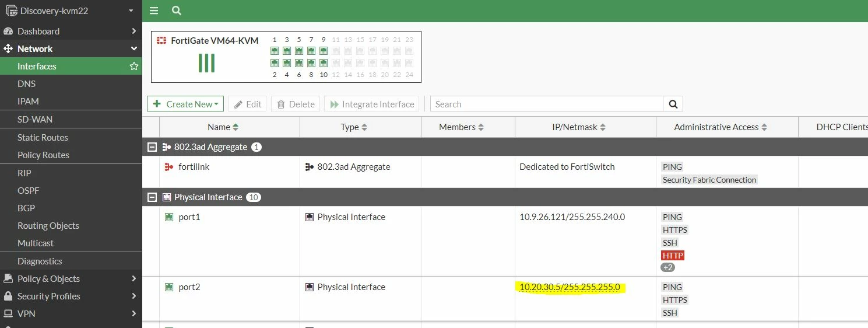Open the Discovery-kvm22 dropdown arrow

(x=131, y=11)
